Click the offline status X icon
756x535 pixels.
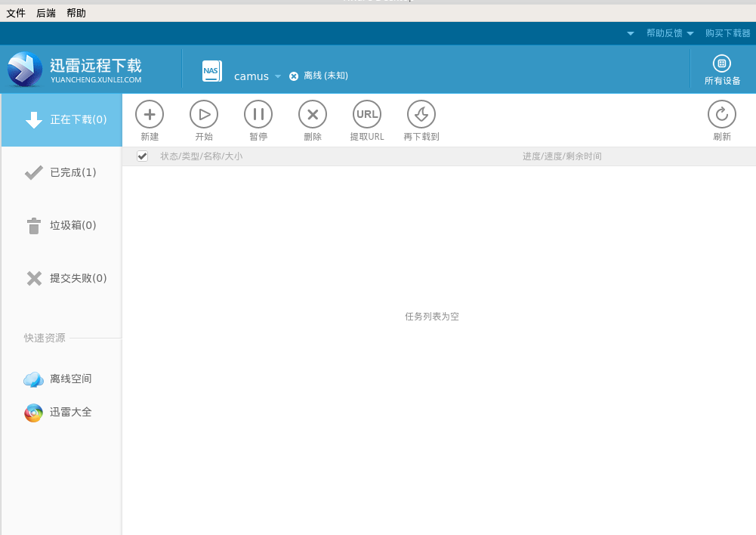tap(294, 76)
